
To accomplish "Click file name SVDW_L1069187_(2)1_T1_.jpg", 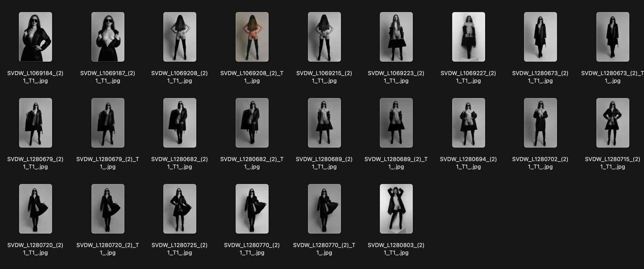I will 108,77.
